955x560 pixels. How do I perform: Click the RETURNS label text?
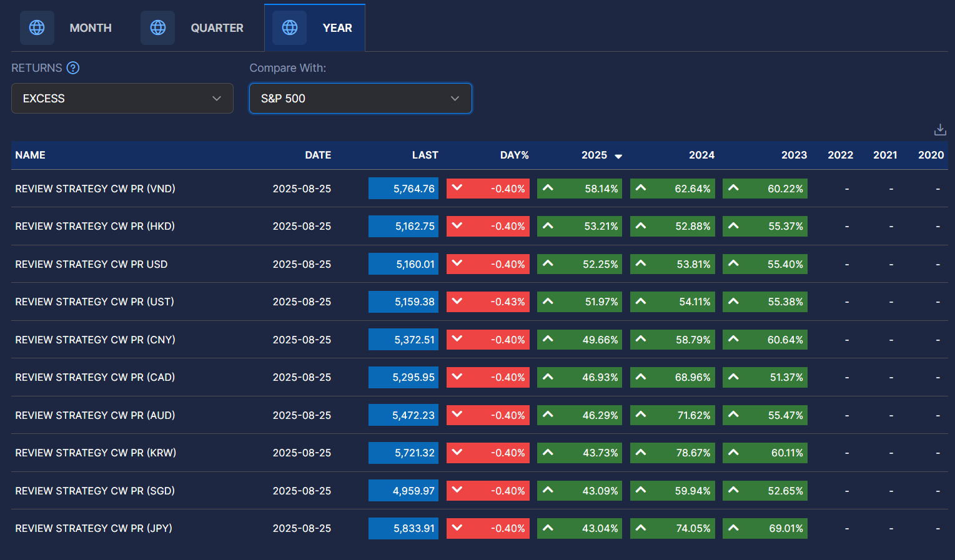[37, 68]
